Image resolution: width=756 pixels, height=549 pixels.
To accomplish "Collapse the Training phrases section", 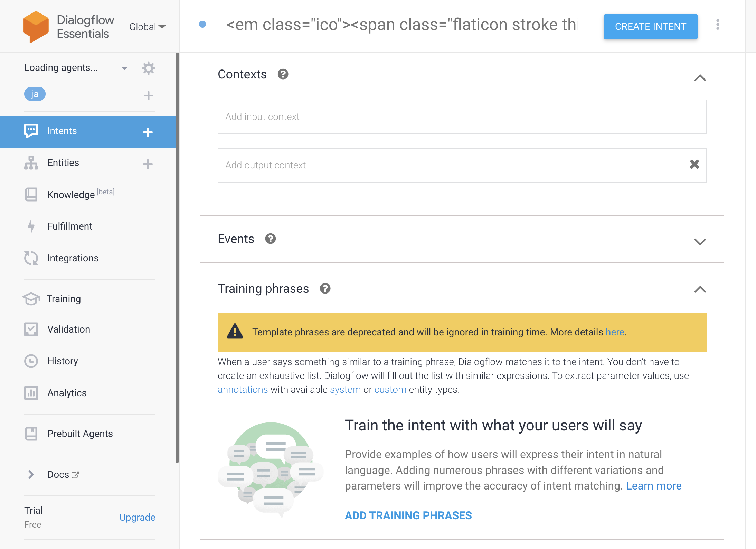I will pyautogui.click(x=700, y=290).
